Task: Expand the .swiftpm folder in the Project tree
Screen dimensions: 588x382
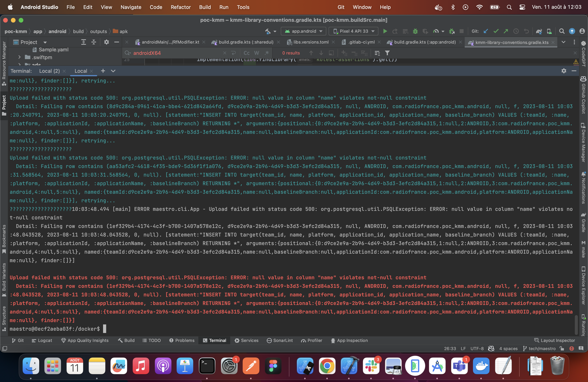Action: 20,57
